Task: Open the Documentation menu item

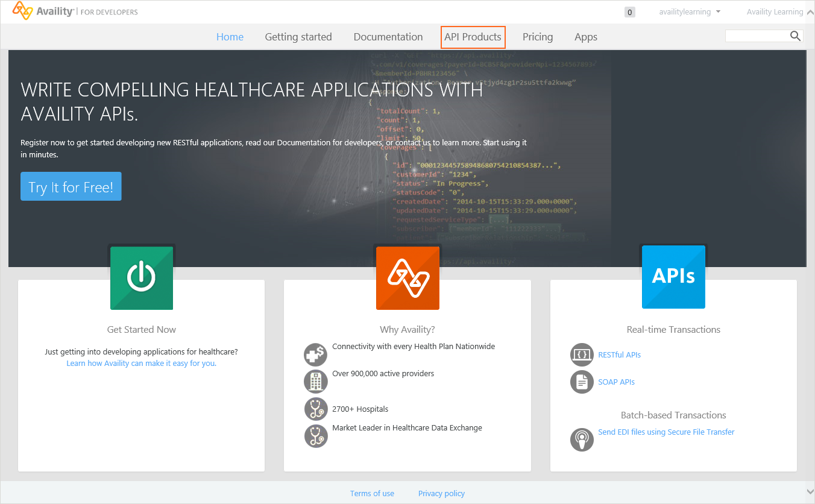Action: 388,37
